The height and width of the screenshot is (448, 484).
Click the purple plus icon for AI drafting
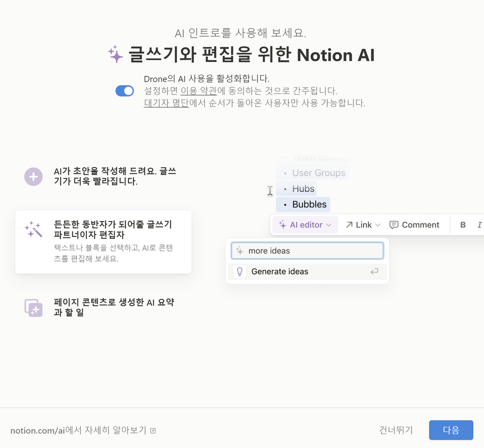(x=33, y=176)
